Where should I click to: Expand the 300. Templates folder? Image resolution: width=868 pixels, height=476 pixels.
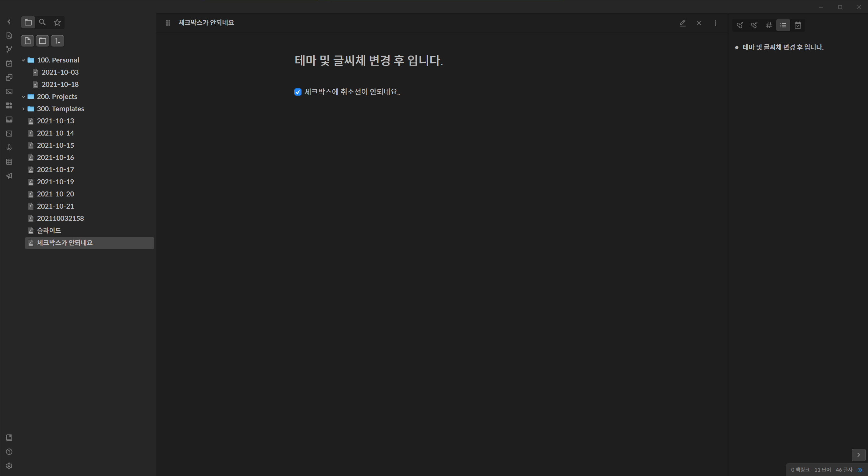tap(23, 109)
